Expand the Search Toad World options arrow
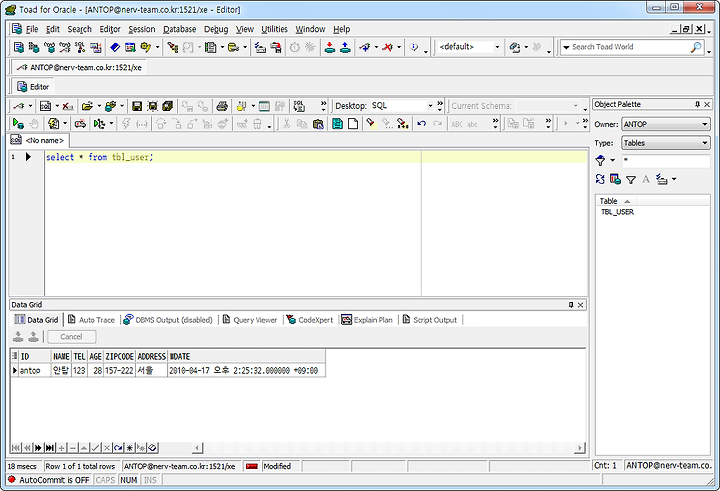 tap(566, 47)
